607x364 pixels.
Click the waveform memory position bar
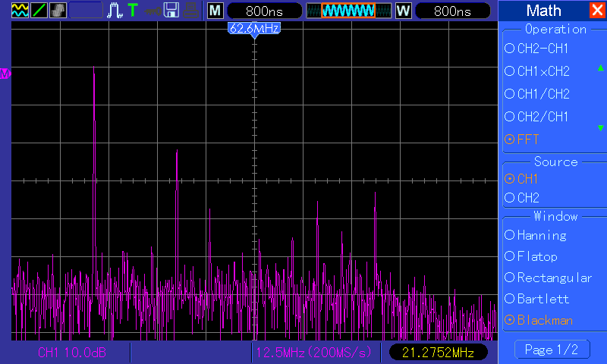click(x=348, y=11)
